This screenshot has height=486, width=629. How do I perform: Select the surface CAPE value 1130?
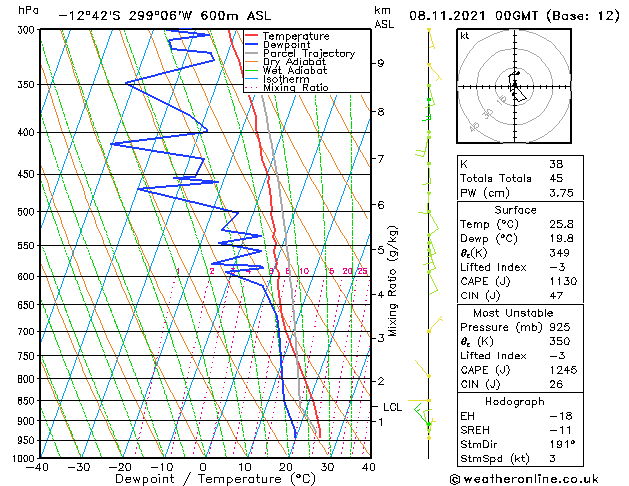(563, 281)
